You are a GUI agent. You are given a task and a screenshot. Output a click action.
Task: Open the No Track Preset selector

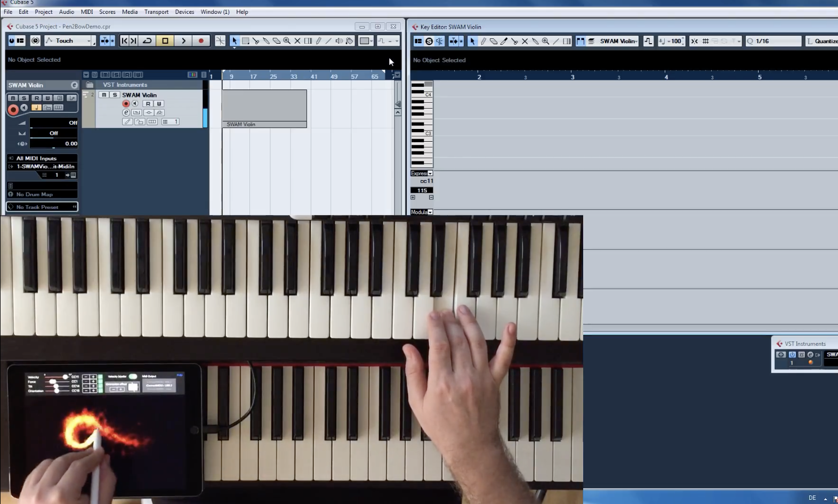[x=43, y=207]
